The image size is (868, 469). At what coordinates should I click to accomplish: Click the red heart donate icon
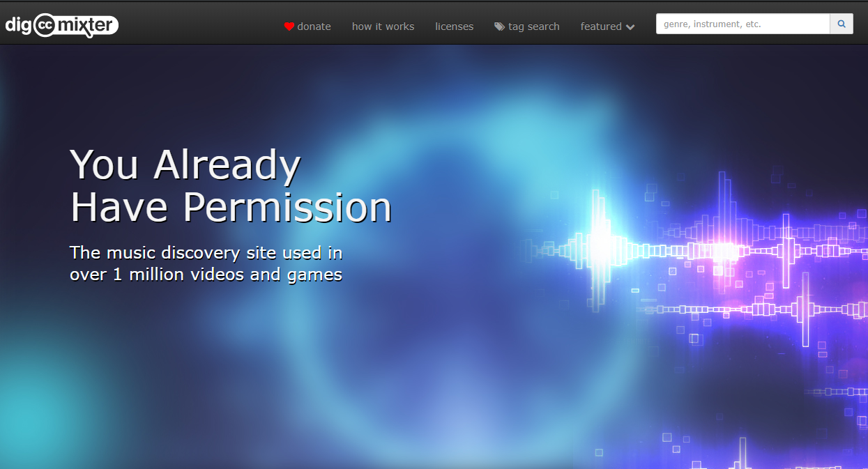(289, 26)
